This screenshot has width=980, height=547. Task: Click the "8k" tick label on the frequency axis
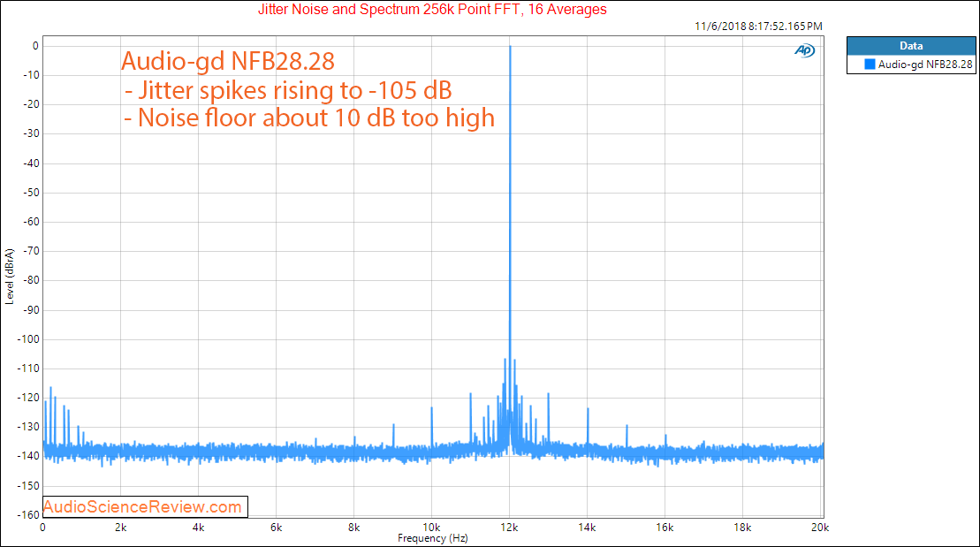(x=353, y=528)
